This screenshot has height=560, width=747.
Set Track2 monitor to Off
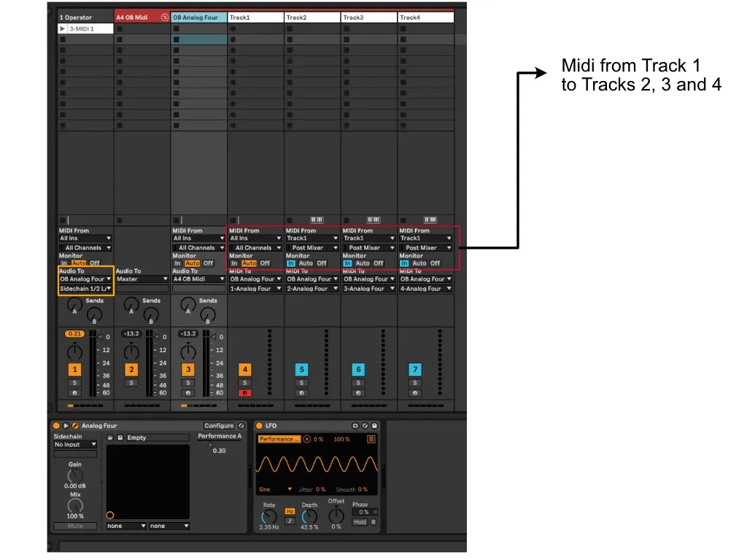point(322,263)
